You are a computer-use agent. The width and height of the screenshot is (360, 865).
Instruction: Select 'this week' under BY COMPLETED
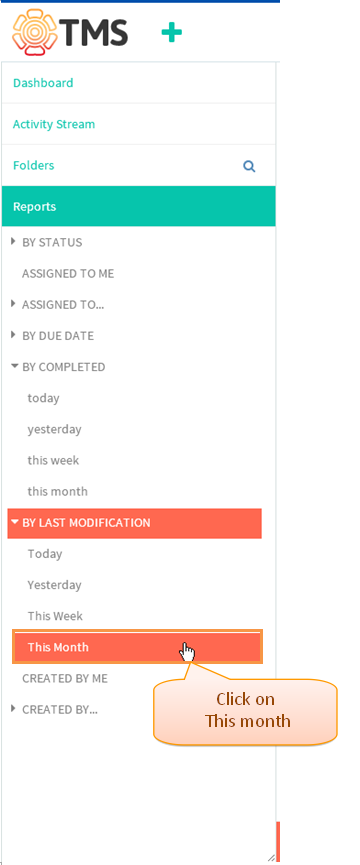pos(53,460)
